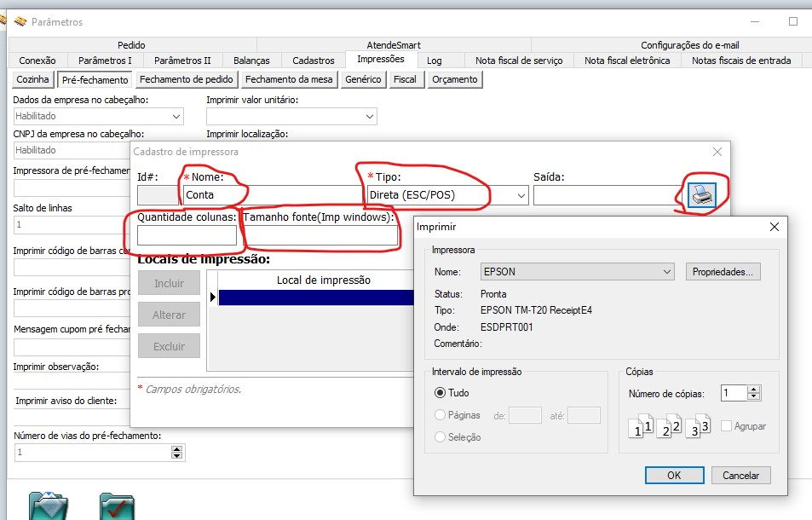Click the Quantidade colunas input field
Screen dimensions: 812x520
[x=187, y=235]
